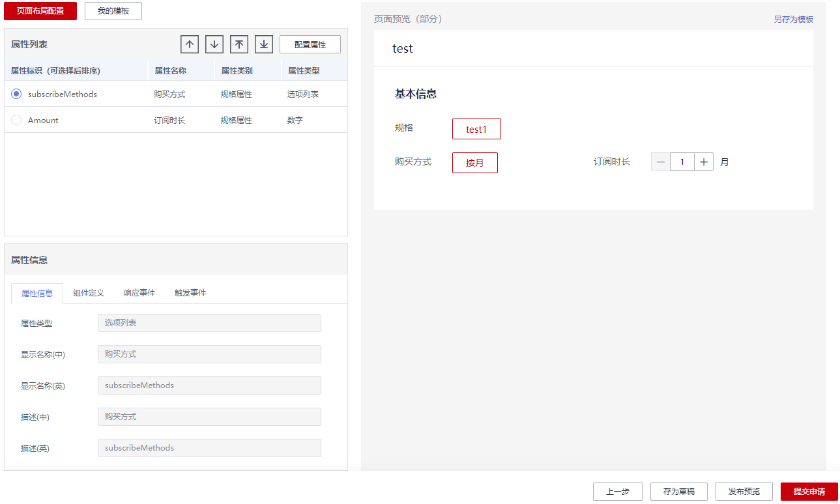840x504 pixels.
Task: Switch to the 组件定义 tab
Action: tap(89, 293)
